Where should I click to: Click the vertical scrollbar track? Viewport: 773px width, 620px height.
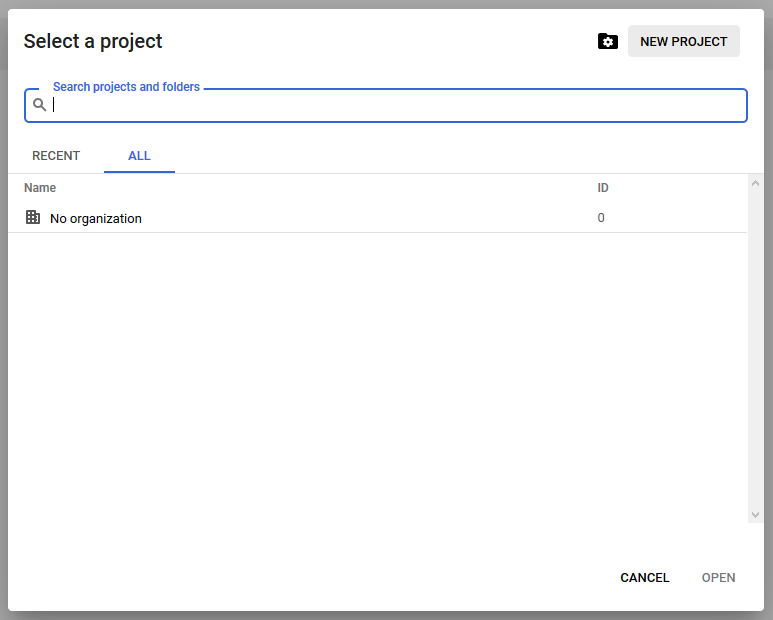point(755,349)
